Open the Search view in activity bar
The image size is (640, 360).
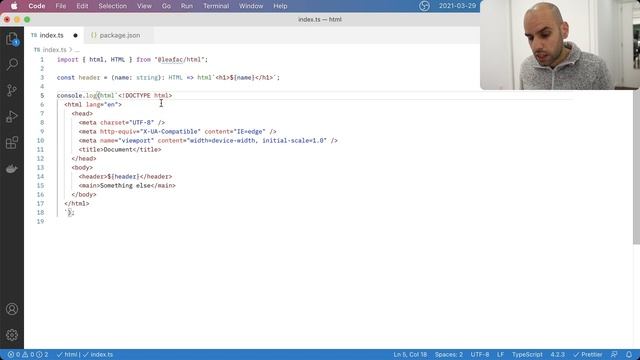click(12, 64)
